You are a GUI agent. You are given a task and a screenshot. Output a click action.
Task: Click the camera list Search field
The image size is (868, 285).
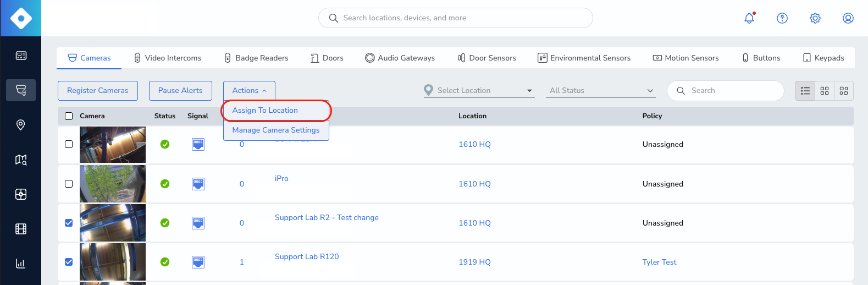[x=726, y=91]
